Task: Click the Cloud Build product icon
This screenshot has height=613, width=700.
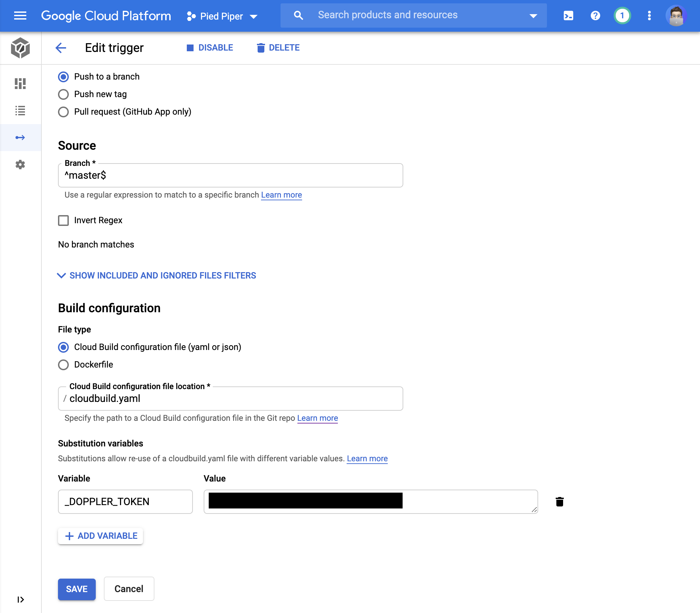Action: pos(20,48)
